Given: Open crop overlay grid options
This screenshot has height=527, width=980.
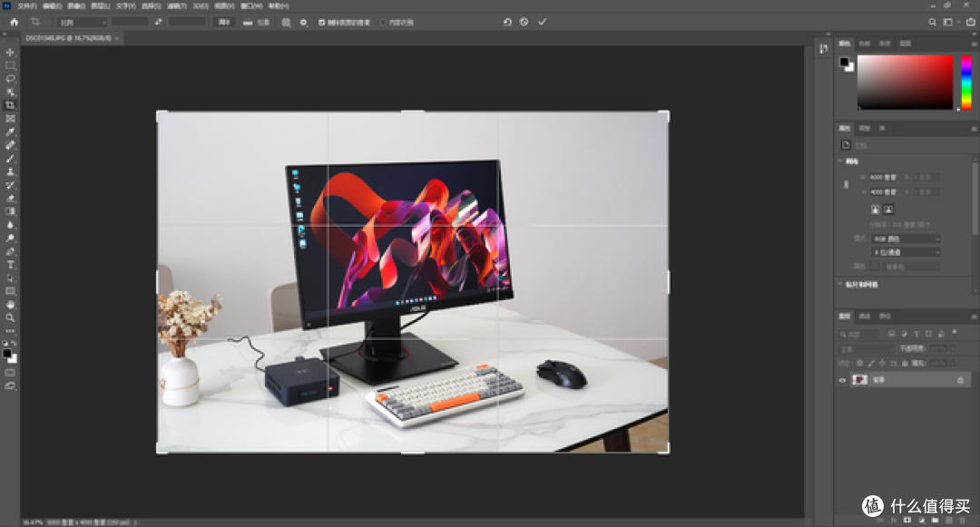Looking at the screenshot, I should tap(286, 22).
